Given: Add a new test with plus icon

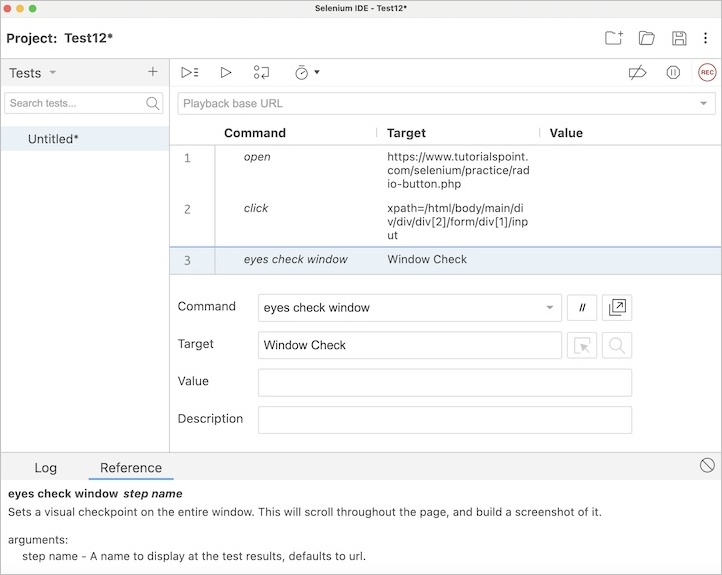Looking at the screenshot, I should (153, 72).
